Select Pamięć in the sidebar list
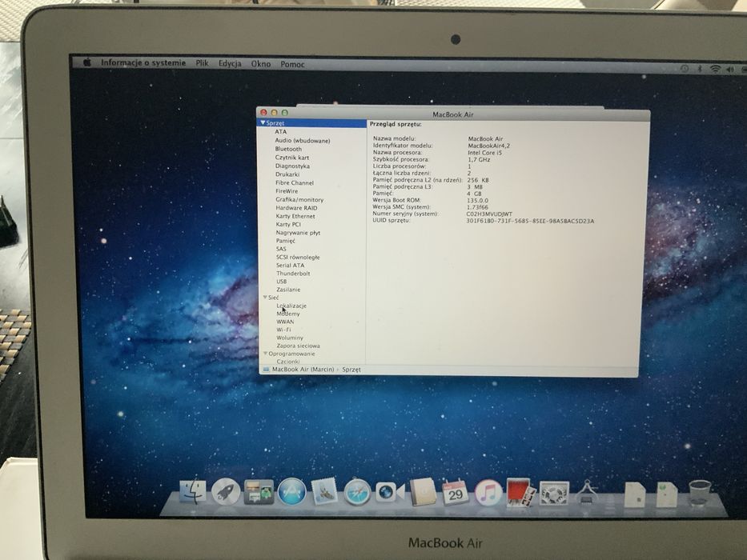Screen dimensions: 747x560 [x=285, y=241]
